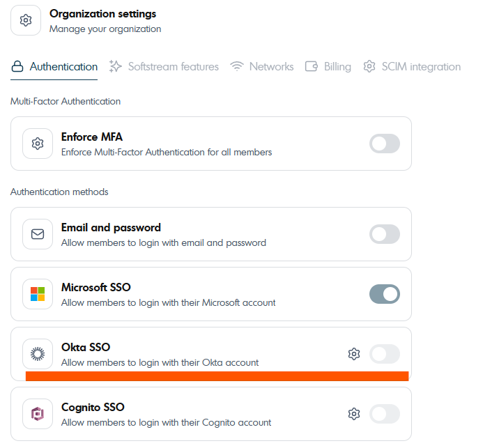Click the Okta logo icon
Viewport: 483px width, 448px height.
pyautogui.click(x=38, y=354)
